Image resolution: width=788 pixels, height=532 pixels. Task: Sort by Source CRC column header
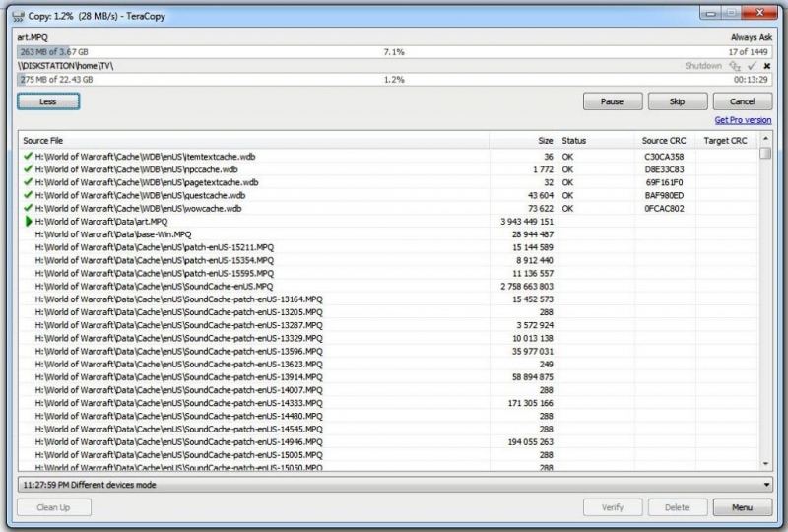pyautogui.click(x=665, y=141)
